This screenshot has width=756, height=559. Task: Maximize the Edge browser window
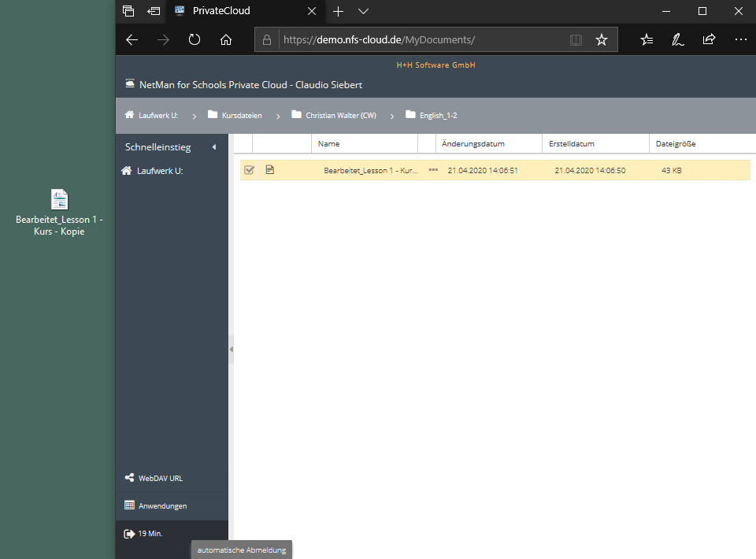pyautogui.click(x=702, y=11)
